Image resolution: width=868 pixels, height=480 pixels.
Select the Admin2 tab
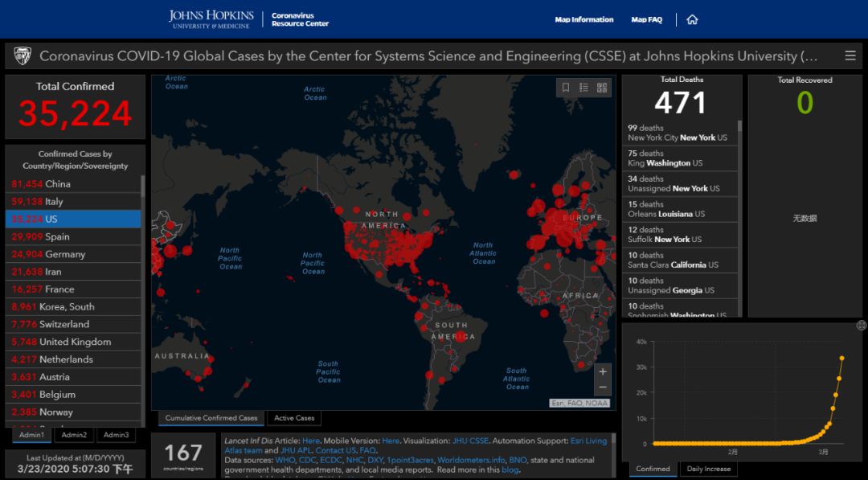point(74,435)
